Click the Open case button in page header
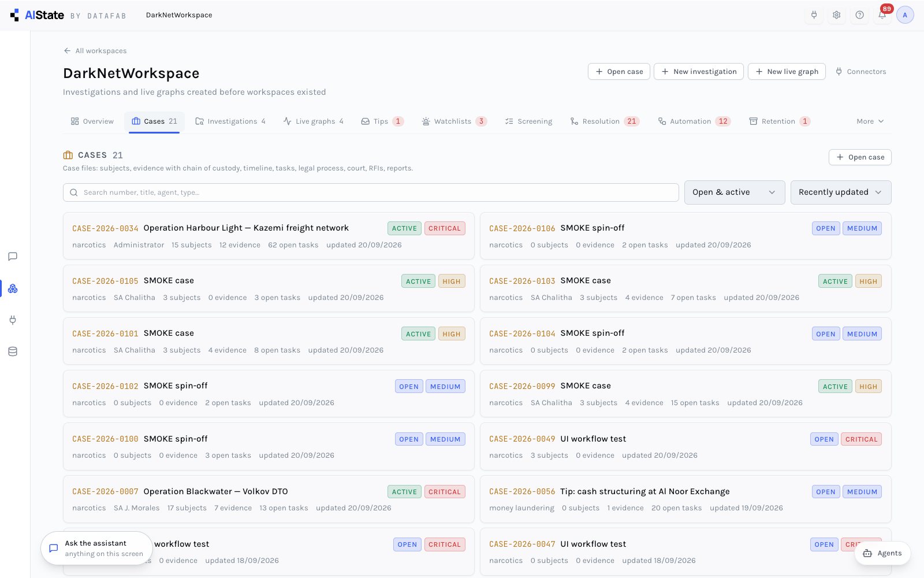Image resolution: width=924 pixels, height=578 pixels. click(619, 72)
